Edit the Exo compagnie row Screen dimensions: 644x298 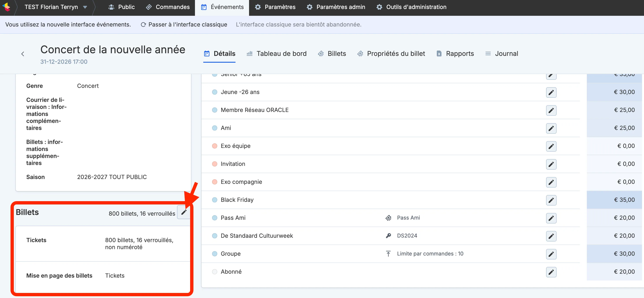[551, 182]
